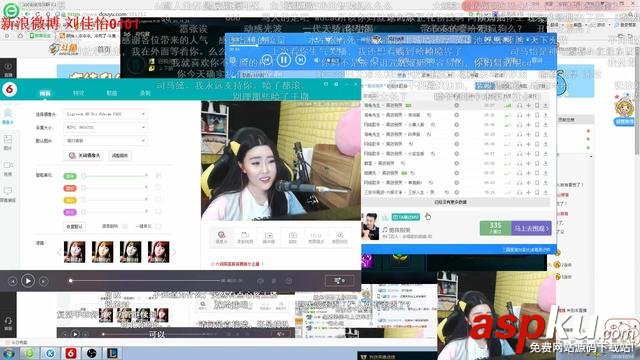Viewport: 640px width, 360px height.
Task: Click the camera icon below the live preview
Action: [x=221, y=237]
